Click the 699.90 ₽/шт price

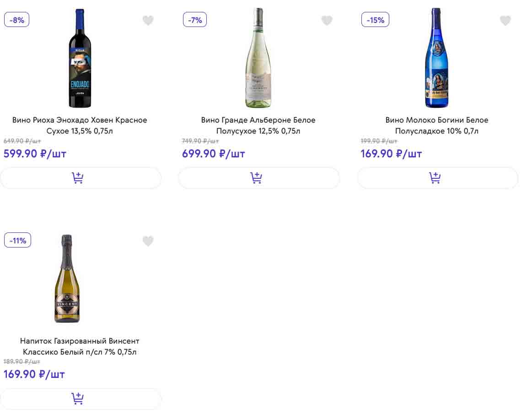tap(213, 154)
